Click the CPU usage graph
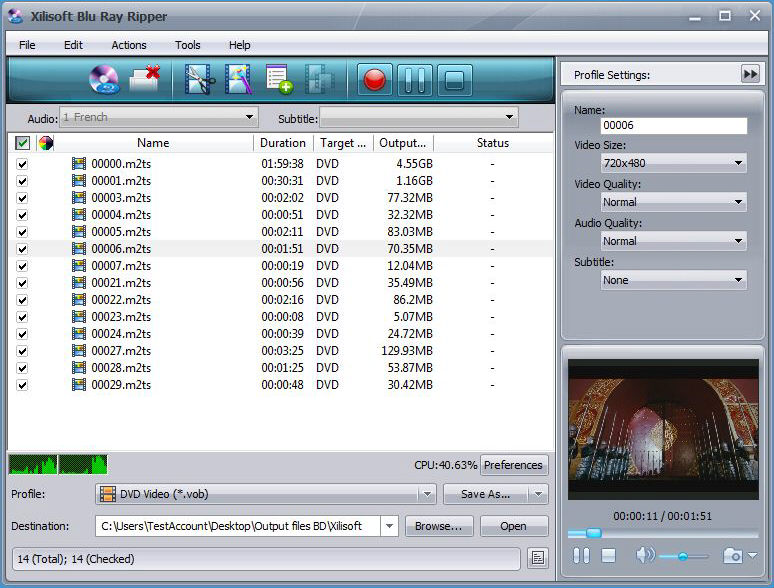The width and height of the screenshot is (774, 588). point(58,465)
